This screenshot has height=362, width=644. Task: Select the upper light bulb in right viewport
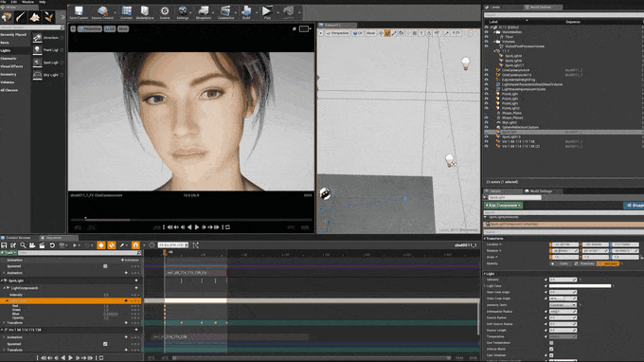point(465,63)
